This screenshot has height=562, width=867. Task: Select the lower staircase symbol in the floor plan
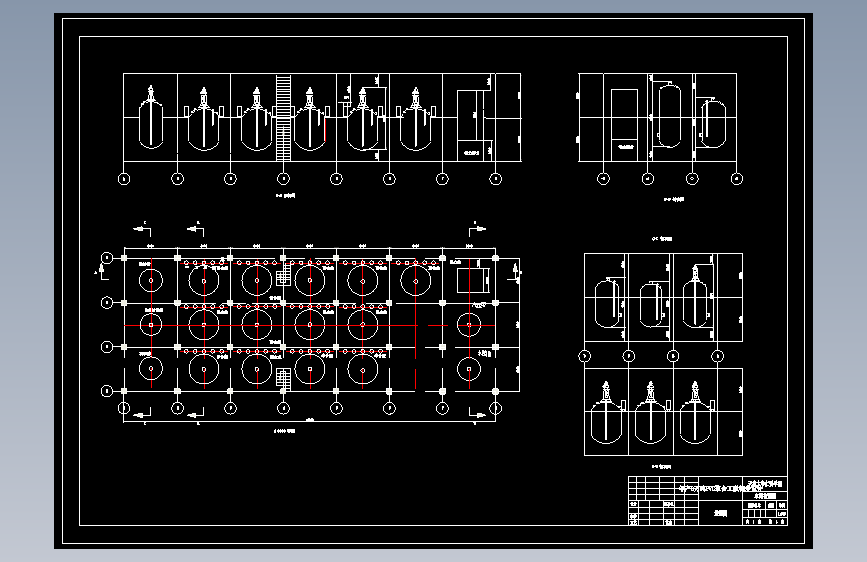pyautogui.click(x=283, y=379)
